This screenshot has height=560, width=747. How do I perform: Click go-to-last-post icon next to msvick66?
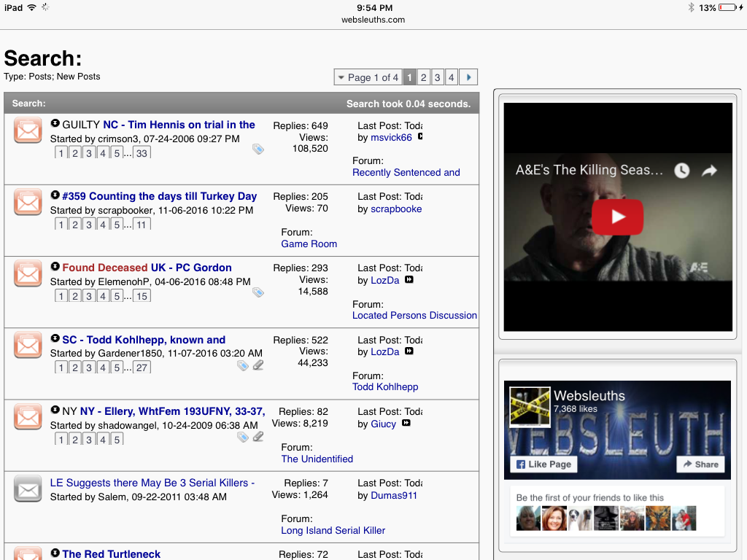pos(420,137)
